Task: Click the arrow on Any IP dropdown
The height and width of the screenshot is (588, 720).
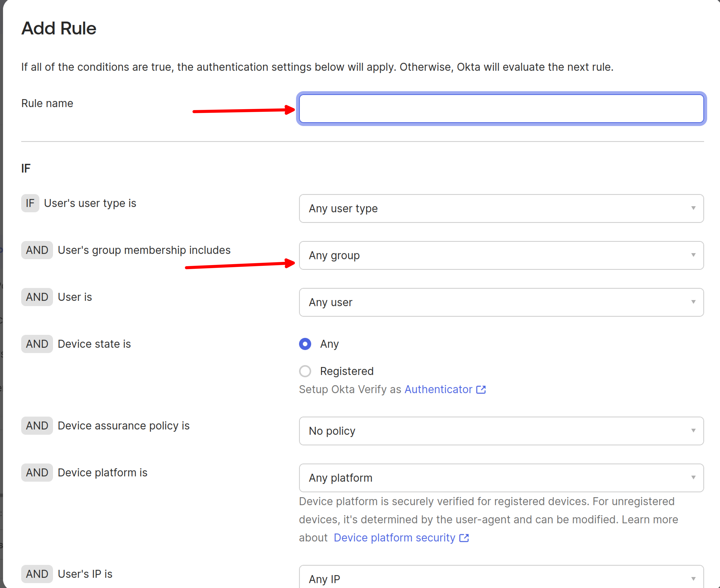Action: [693, 579]
